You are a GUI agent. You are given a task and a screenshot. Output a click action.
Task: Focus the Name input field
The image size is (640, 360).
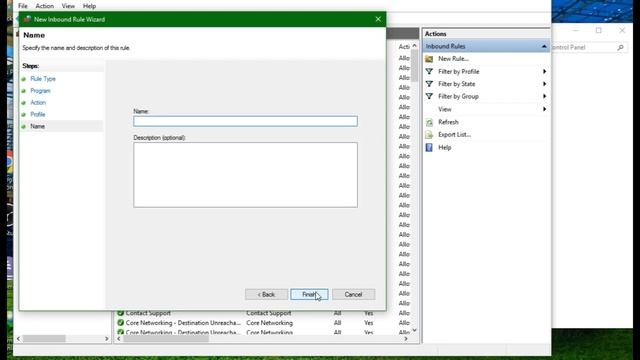pos(245,121)
